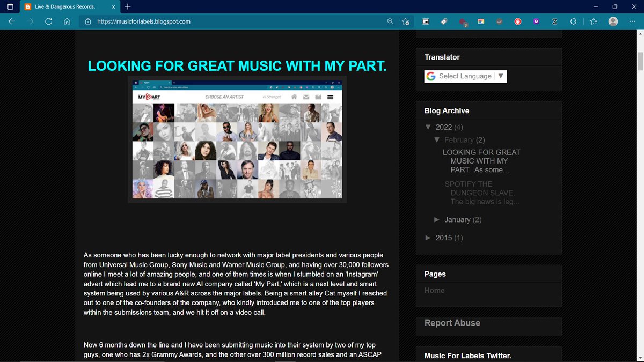Click the browser Back arrow
644x362 pixels.
pos(11,21)
